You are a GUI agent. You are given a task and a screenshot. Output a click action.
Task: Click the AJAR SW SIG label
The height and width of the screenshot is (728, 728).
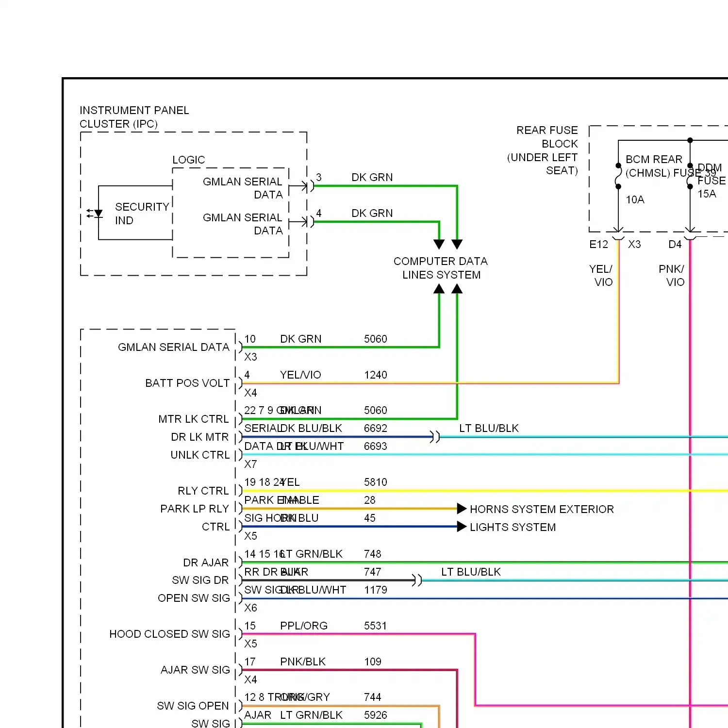coord(195,670)
